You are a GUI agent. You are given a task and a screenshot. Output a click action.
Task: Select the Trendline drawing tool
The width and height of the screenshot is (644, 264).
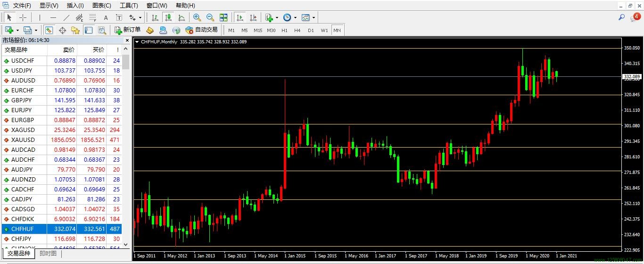point(66,17)
